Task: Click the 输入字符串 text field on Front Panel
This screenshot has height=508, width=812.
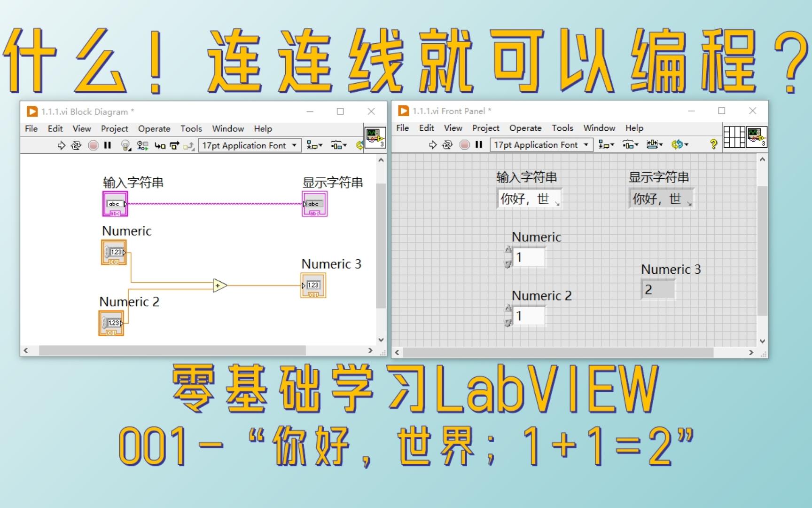Action: click(x=529, y=198)
